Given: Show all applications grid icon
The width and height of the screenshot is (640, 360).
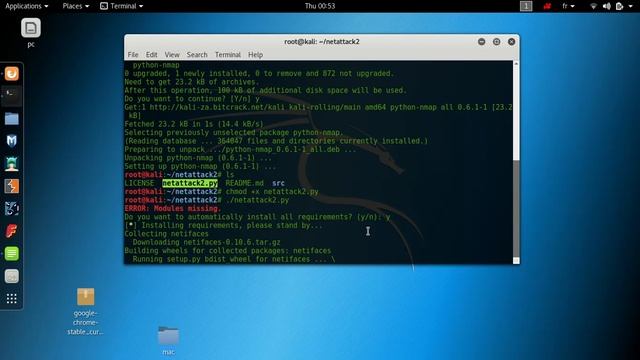Looking at the screenshot, I should coord(11,299).
